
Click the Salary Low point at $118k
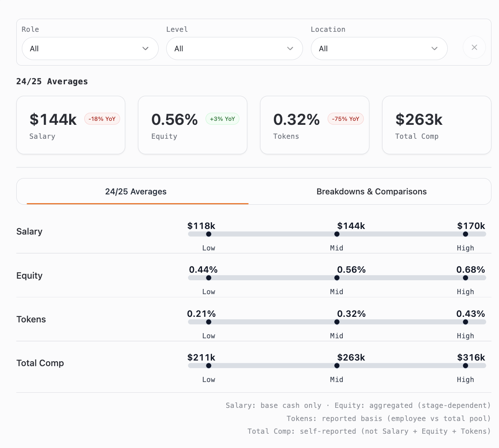[x=209, y=234]
